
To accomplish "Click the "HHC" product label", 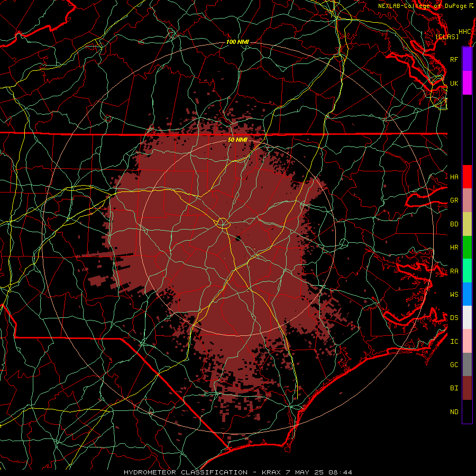I will click(x=465, y=32).
